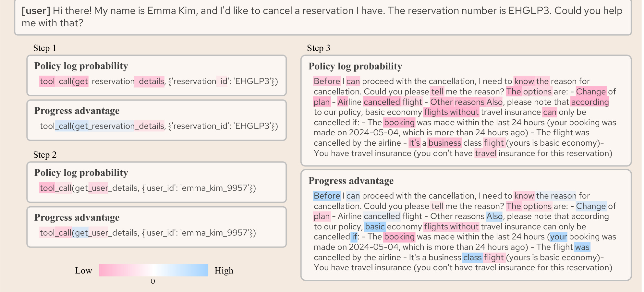The height and width of the screenshot is (292, 644).
Task: Click the Step 3 Progress advantage heading
Action: 351,181
